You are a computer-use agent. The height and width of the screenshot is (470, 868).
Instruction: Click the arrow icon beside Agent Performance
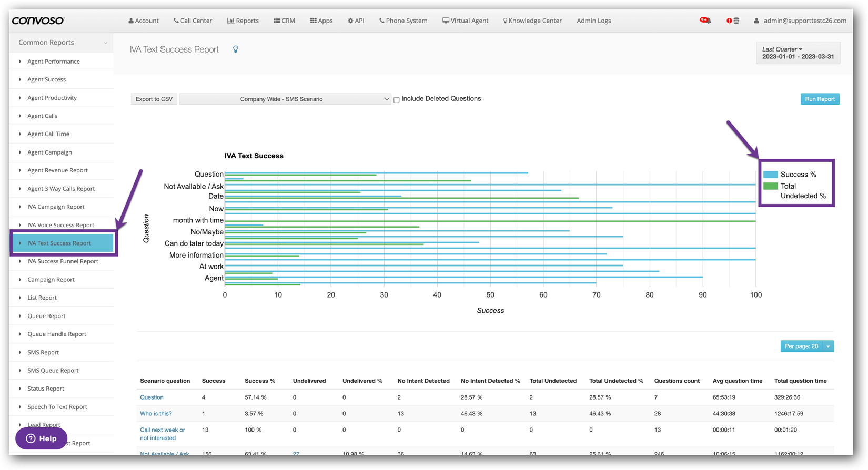(x=20, y=62)
